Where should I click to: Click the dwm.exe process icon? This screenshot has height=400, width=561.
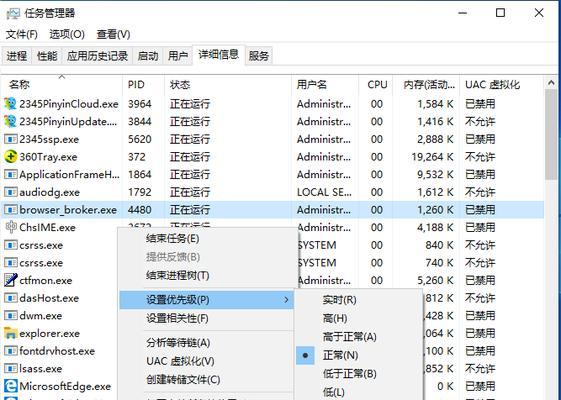[x=10, y=316]
